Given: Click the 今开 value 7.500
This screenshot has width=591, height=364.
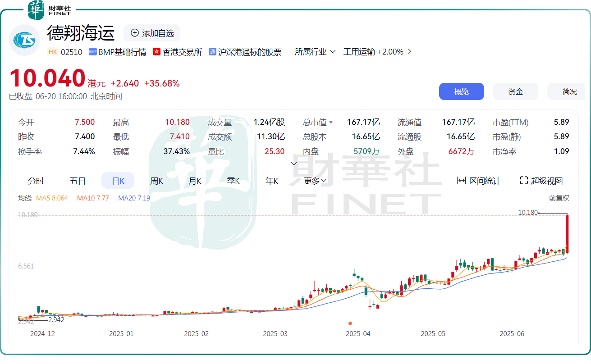Looking at the screenshot, I should (x=85, y=122).
